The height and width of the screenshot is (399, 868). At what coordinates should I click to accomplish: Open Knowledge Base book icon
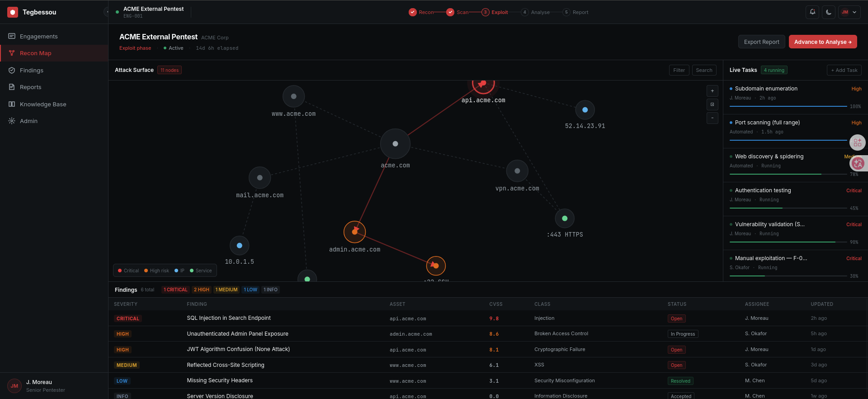coord(12,104)
